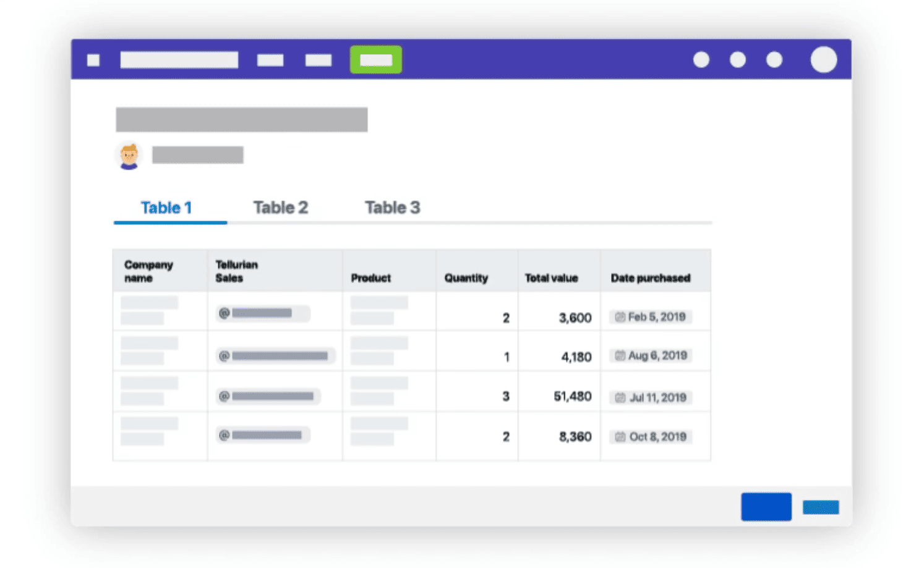Select the Date purchased column header
The height and width of the screenshot is (568, 924).
click(650, 278)
